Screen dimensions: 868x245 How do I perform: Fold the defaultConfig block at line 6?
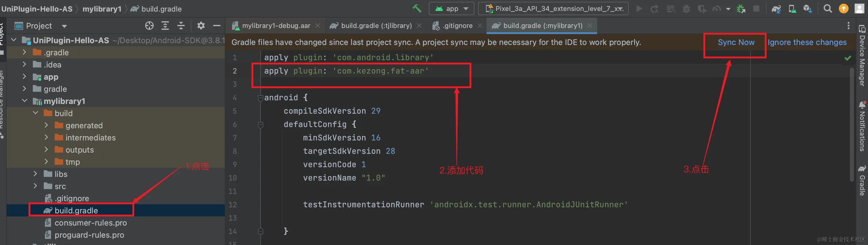[260, 125]
